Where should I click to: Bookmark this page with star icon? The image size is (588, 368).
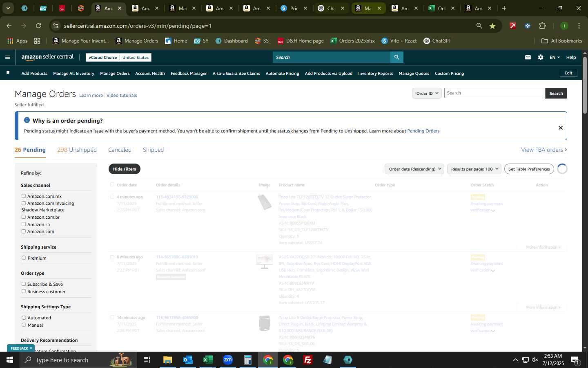coord(492,26)
